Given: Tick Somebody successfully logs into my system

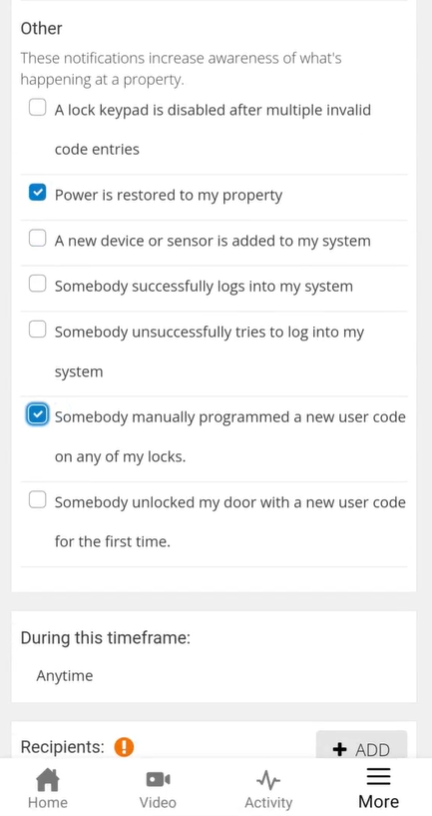Looking at the screenshot, I should pos(37,284).
